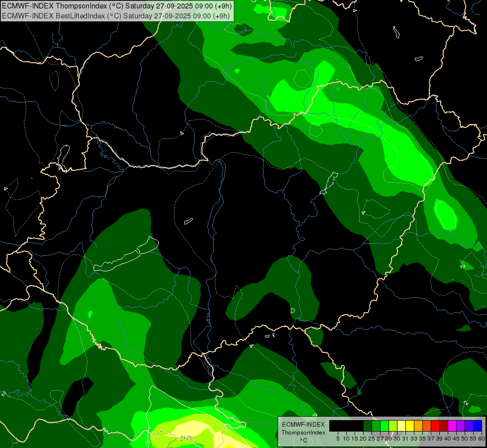Select the dark orange 35–37 legend swatch

coord(427,426)
